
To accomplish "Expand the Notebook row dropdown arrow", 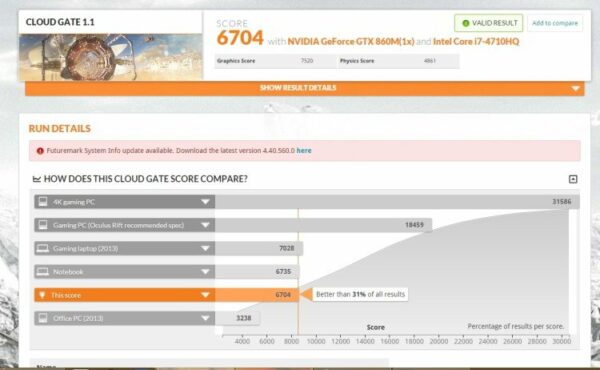I will (x=205, y=272).
